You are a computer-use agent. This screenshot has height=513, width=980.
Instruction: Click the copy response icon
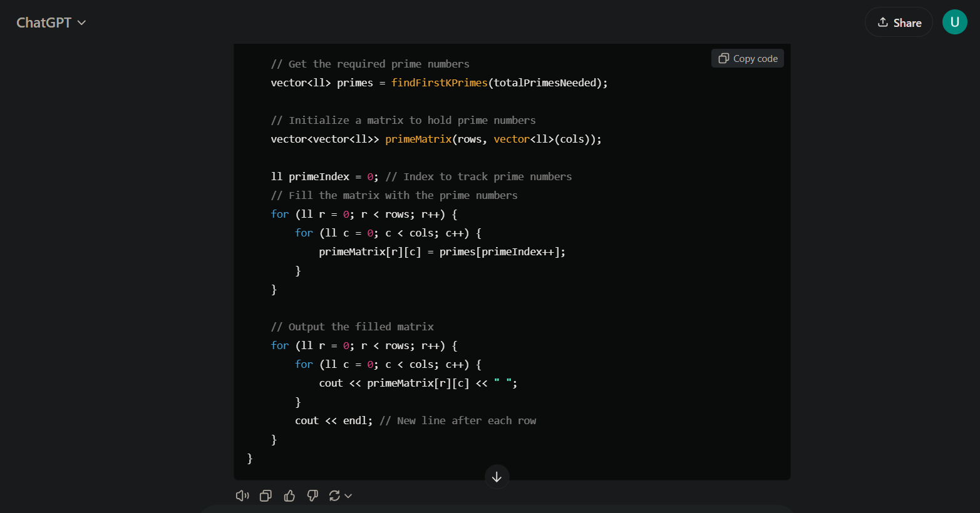pyautogui.click(x=266, y=495)
